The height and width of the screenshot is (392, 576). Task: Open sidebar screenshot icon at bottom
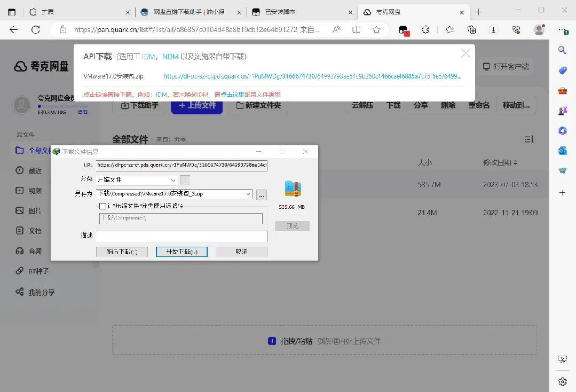click(x=563, y=359)
